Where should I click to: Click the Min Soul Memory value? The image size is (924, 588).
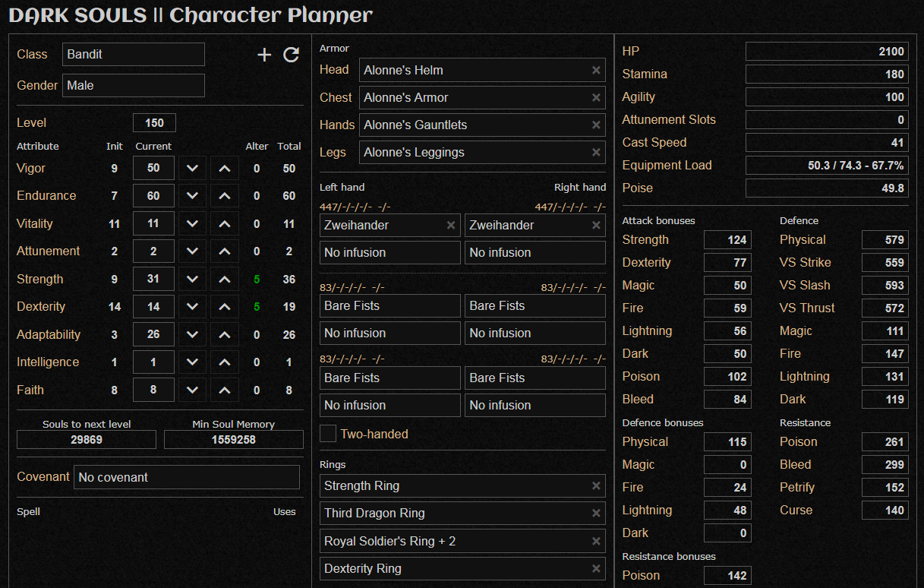tap(234, 439)
